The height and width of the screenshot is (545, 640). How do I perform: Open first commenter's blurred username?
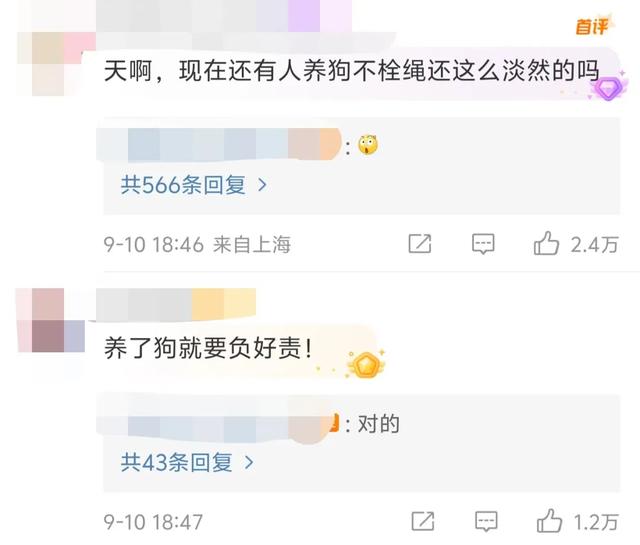224,16
